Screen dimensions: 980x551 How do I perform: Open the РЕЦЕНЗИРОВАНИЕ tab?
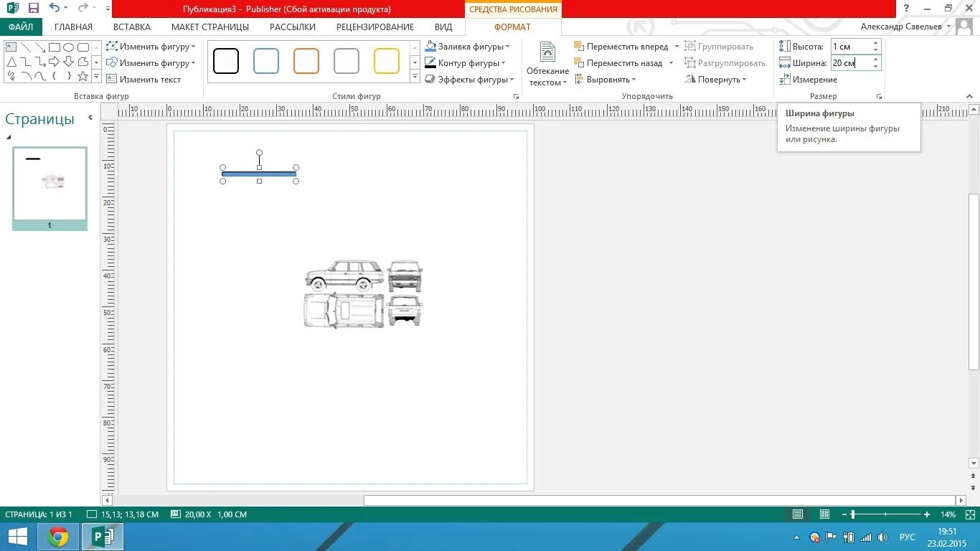pyautogui.click(x=375, y=27)
